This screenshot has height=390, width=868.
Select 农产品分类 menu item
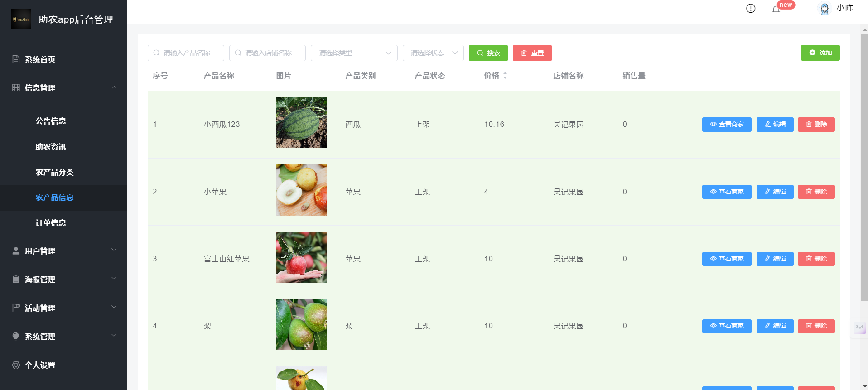coord(63,172)
